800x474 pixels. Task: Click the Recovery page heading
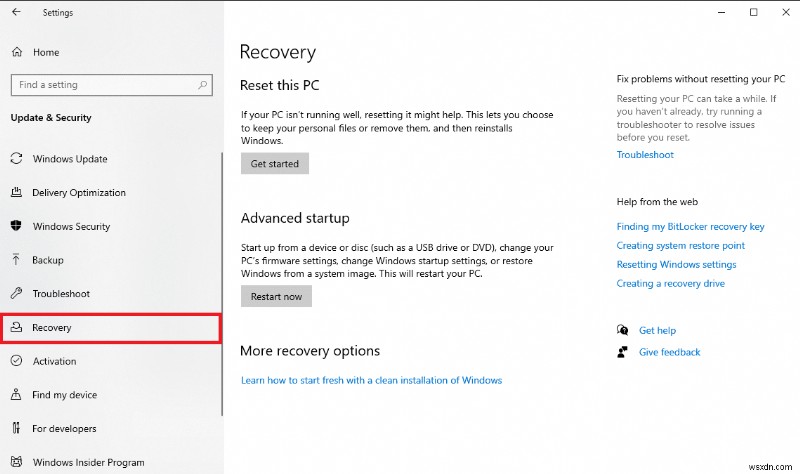tap(278, 53)
